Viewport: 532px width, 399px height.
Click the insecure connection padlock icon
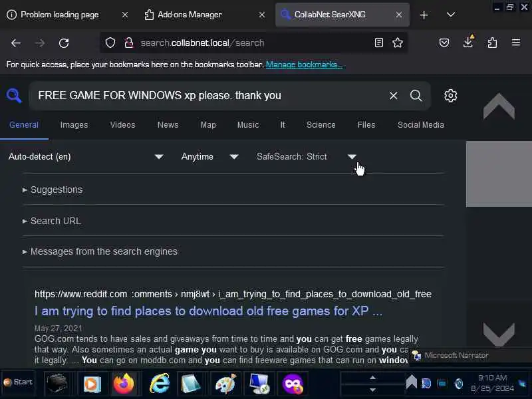[x=129, y=43]
